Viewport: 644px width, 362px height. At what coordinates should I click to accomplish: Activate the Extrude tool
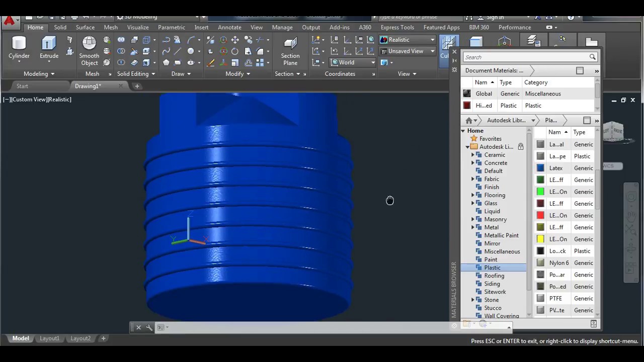(49, 48)
